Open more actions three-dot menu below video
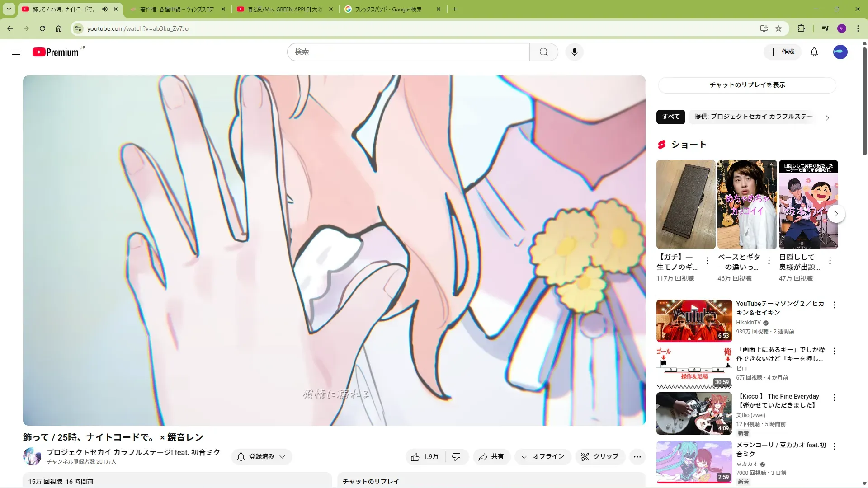This screenshot has width=868, height=488. point(637,457)
